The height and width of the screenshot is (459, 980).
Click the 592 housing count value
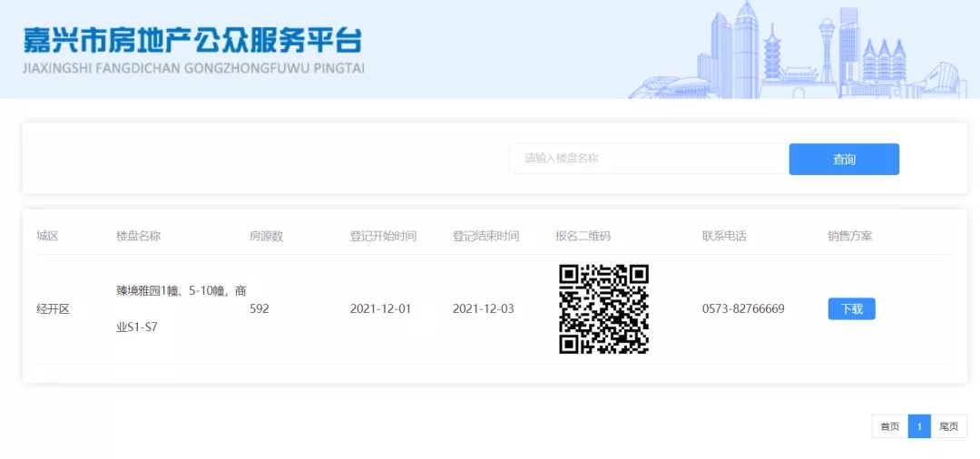(x=260, y=308)
